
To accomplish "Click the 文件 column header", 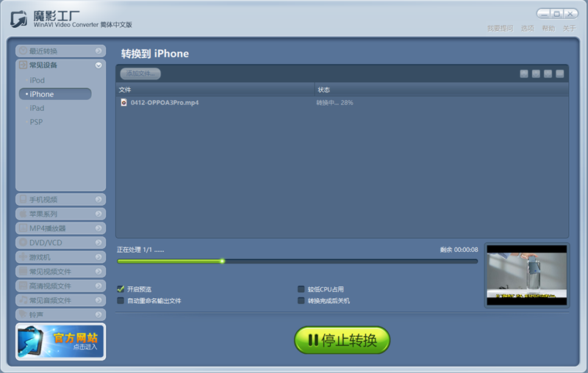I will click(215, 90).
